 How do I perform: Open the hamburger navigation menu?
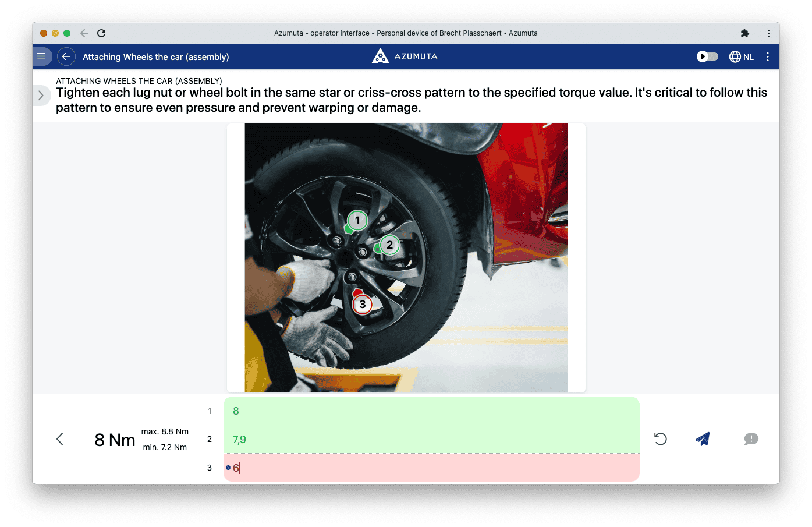click(x=41, y=56)
